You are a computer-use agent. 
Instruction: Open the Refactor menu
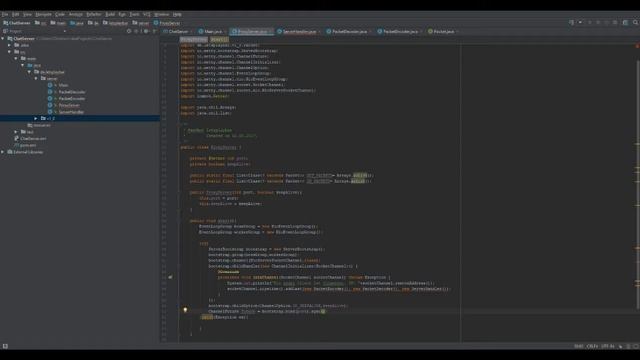pos(94,14)
